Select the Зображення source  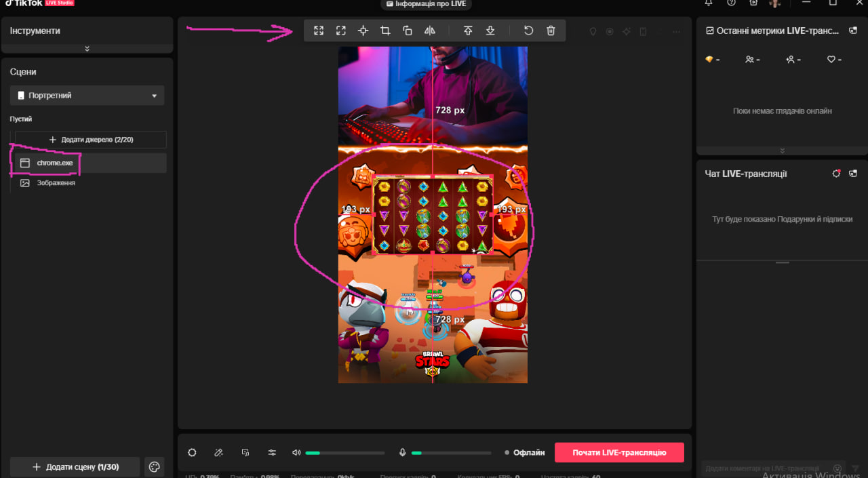click(90, 183)
